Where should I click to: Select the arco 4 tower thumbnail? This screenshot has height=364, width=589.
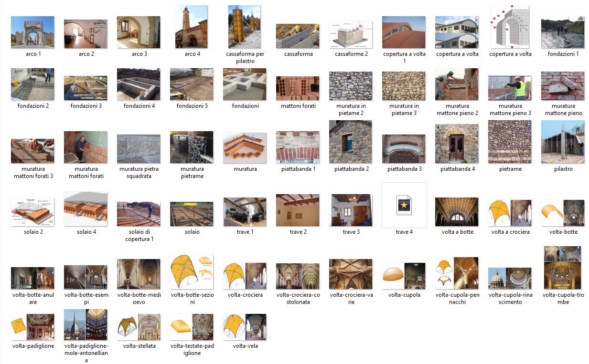[192, 27]
